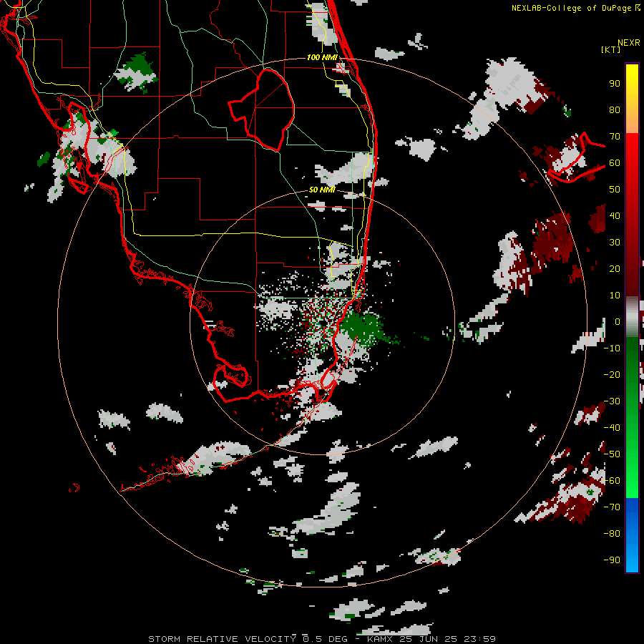644x644 pixels.
Task: Click the -70 value on velocity scale
Action: coord(612,507)
